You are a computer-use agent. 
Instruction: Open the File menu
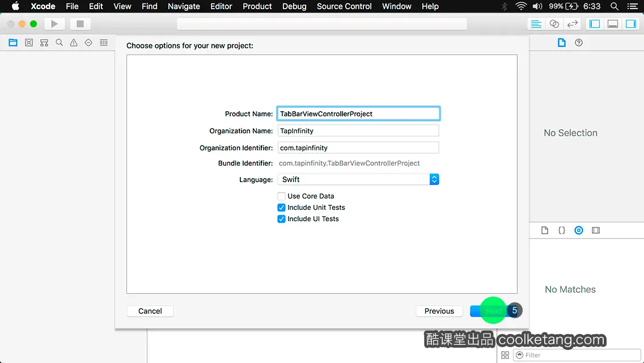pyautogui.click(x=73, y=6)
